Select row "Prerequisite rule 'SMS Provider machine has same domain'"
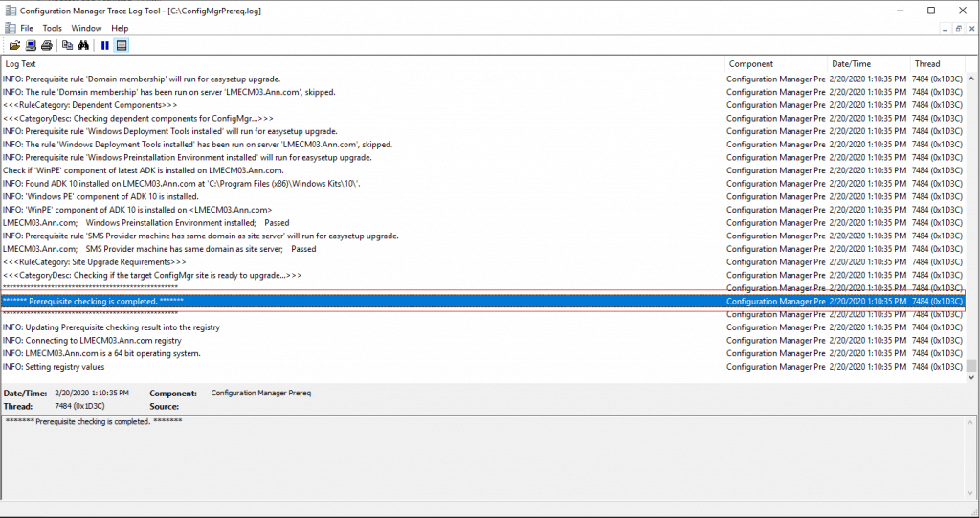This screenshot has height=518, width=980. pos(483,236)
